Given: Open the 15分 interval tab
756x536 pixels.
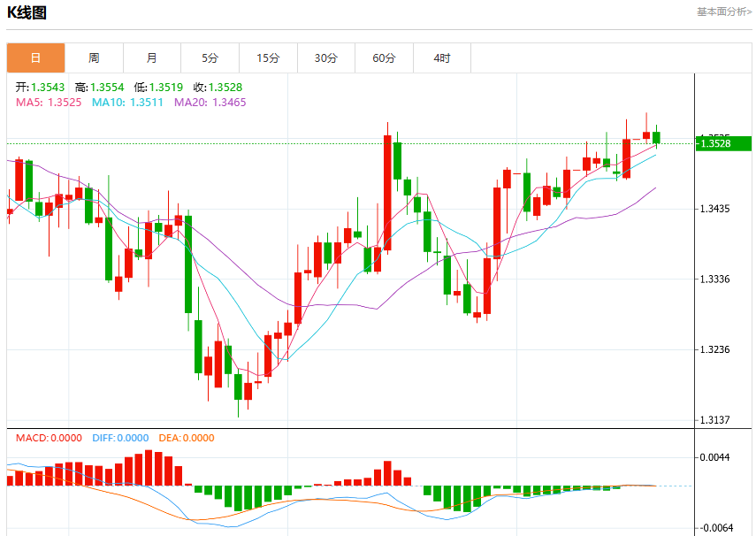Looking at the screenshot, I should 268,57.
